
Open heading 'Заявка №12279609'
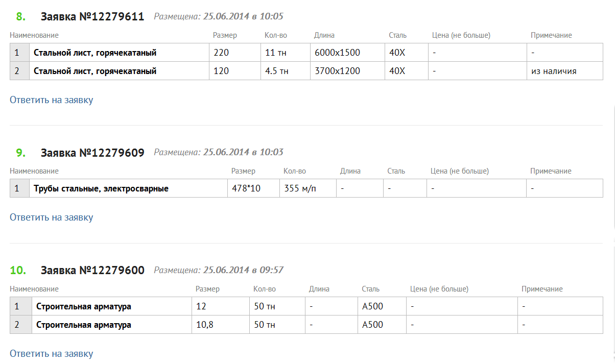coord(92,153)
